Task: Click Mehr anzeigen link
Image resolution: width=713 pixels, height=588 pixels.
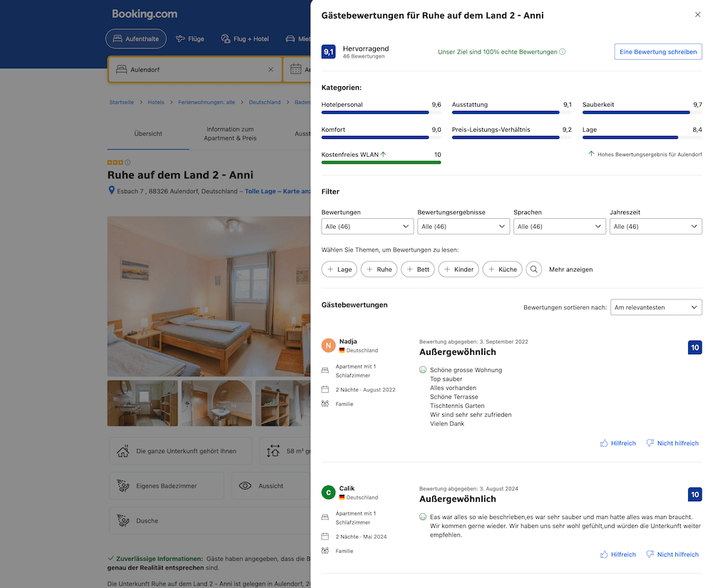Action: (570, 269)
